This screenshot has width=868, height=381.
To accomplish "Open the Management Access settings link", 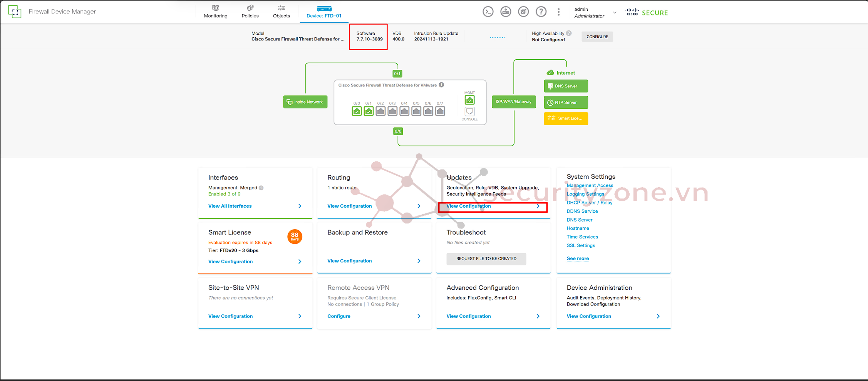I will (x=590, y=185).
